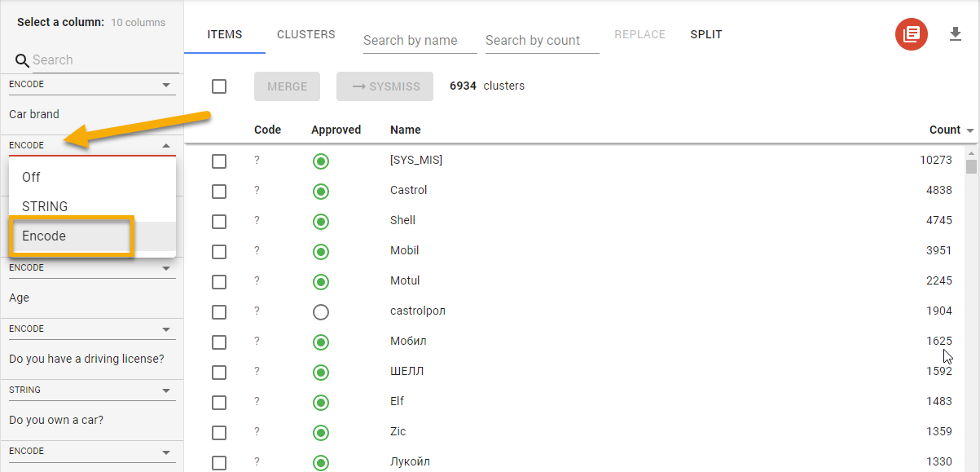Click the download icon
Viewport: 980px width, 472px height.
(956, 34)
